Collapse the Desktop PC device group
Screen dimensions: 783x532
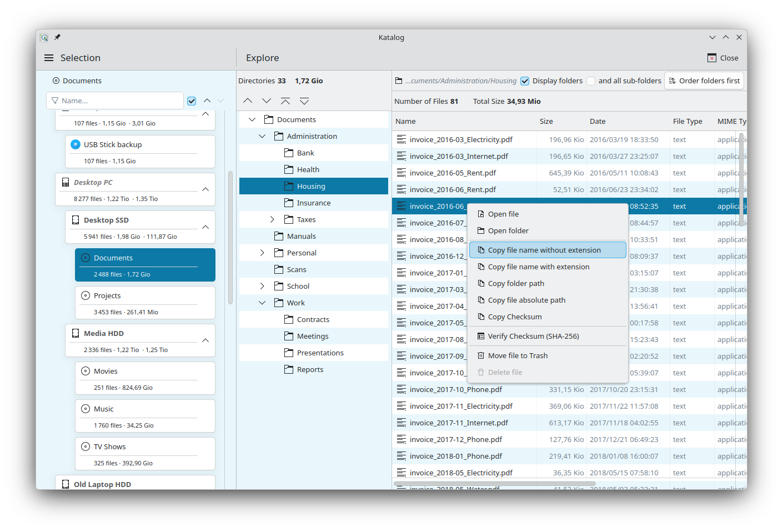coord(205,189)
